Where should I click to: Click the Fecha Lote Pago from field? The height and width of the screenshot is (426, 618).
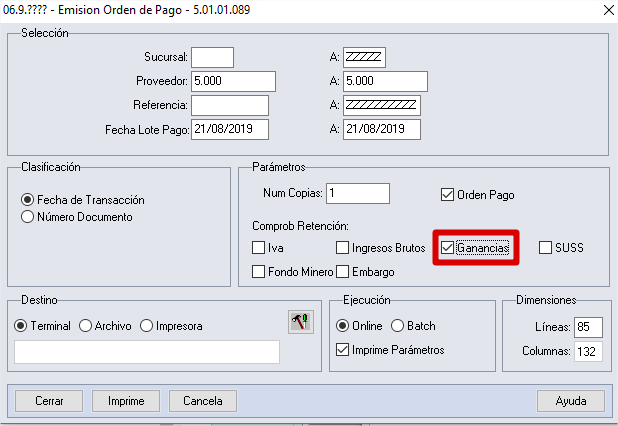(x=230, y=130)
